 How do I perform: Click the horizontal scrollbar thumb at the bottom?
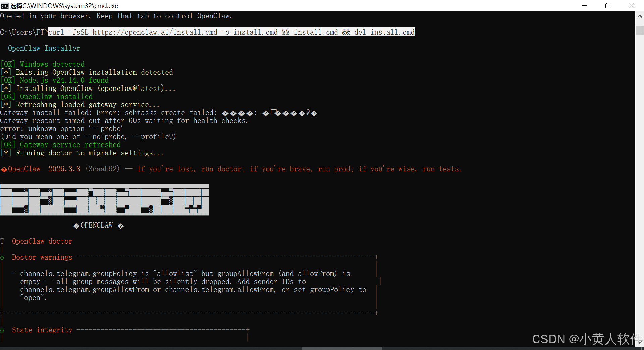pyautogui.click(x=341, y=348)
